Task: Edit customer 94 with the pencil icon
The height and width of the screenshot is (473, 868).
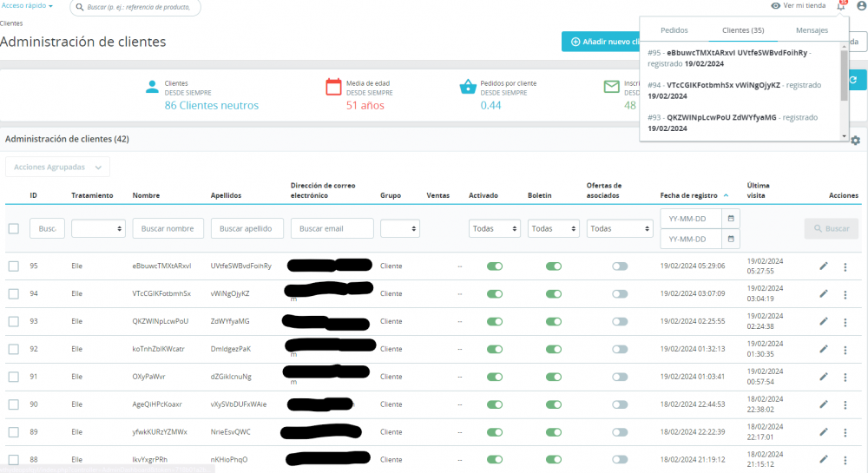Action: pos(824,293)
